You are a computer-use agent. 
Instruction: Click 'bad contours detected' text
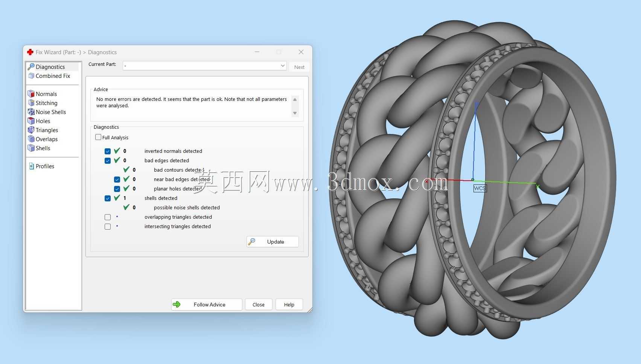click(x=179, y=170)
